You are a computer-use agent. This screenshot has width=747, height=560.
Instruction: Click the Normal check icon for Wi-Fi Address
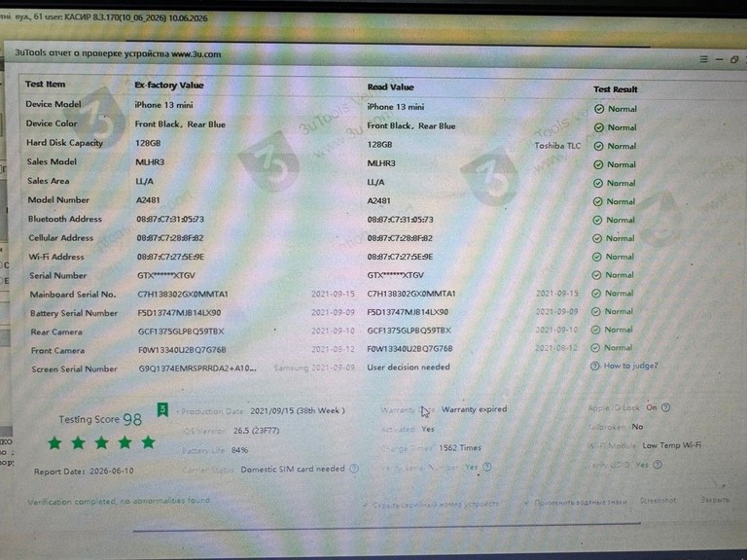597,257
